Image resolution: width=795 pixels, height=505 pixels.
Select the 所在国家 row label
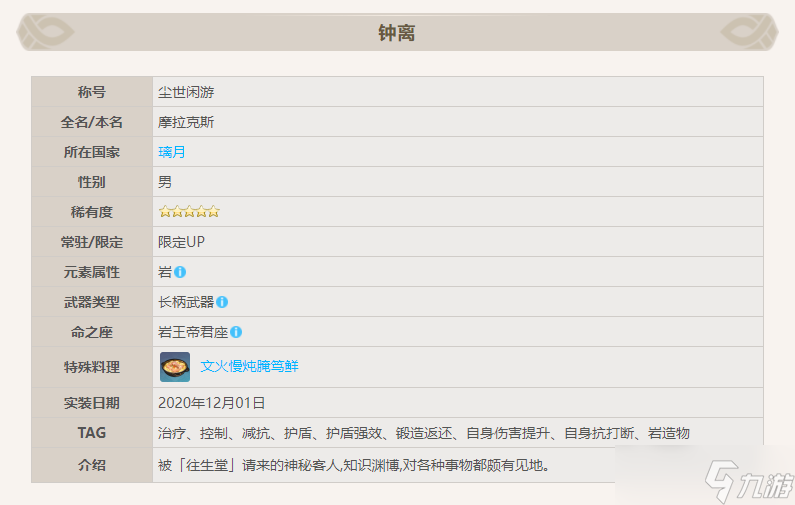coord(92,152)
